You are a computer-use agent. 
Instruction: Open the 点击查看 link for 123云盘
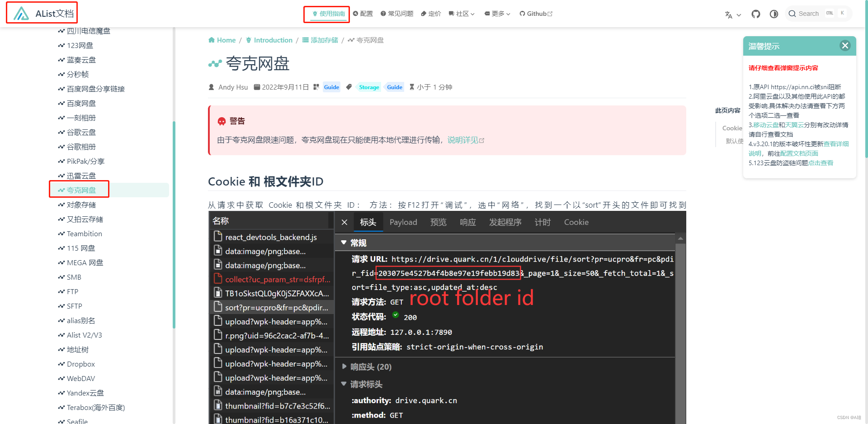tap(821, 163)
